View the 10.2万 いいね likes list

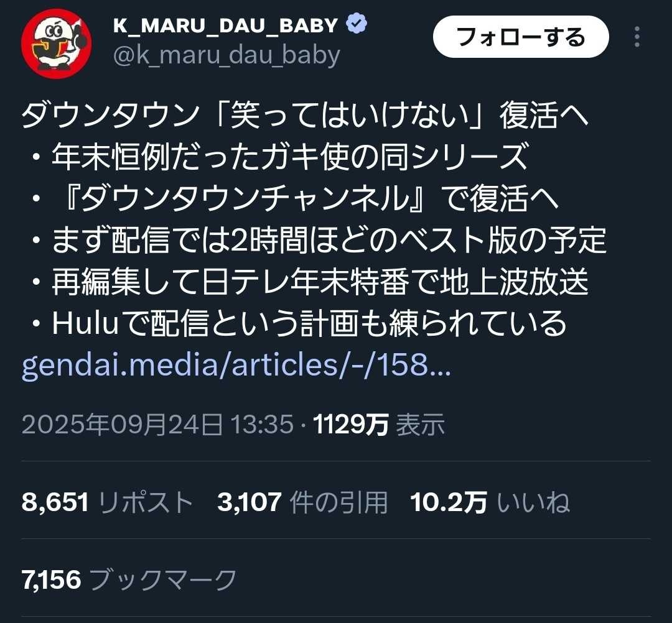(x=490, y=502)
